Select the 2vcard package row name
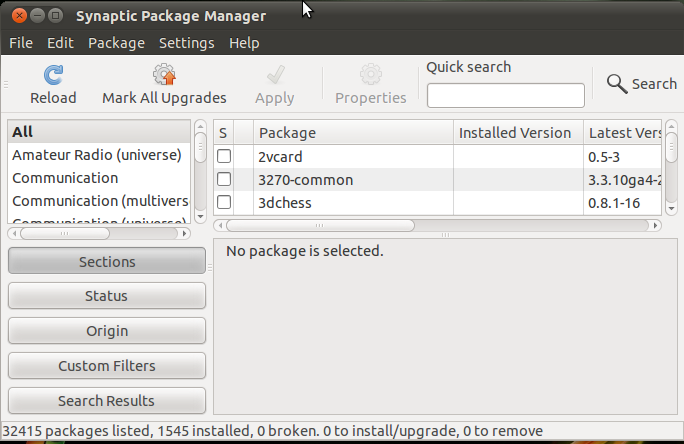 click(280, 157)
